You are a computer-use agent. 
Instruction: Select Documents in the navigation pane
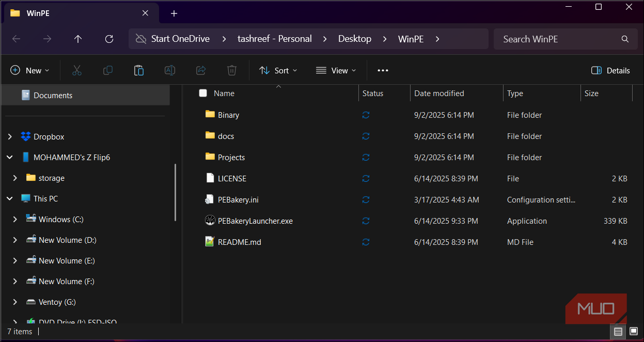tap(85, 95)
